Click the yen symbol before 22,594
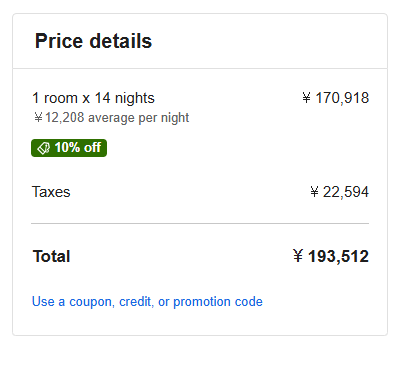The width and height of the screenshot is (403, 366). coord(314,192)
